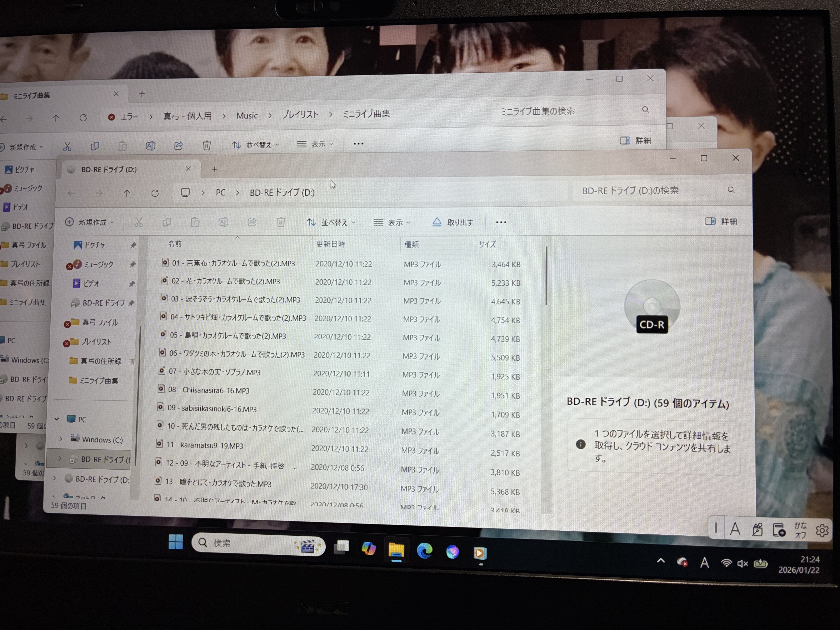Click the delete trash icon in BD-RE window
This screenshot has height=630, width=840.
point(281,222)
